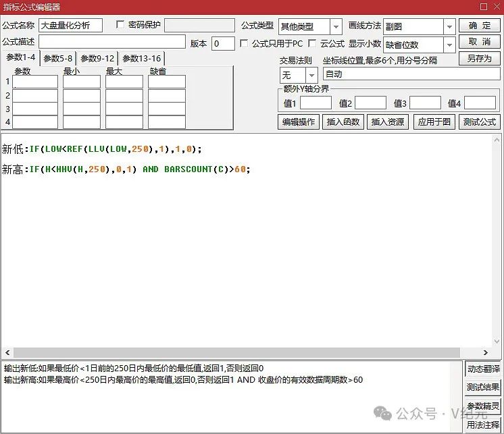Click row 1 最大 maximum field
504x434 pixels.
[124, 82]
